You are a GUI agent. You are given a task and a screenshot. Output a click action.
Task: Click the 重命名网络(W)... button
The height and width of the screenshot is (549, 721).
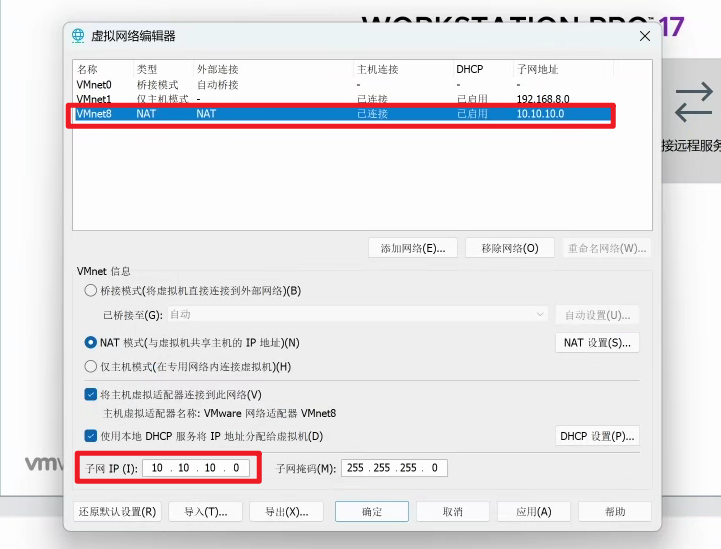pyautogui.click(x=607, y=248)
